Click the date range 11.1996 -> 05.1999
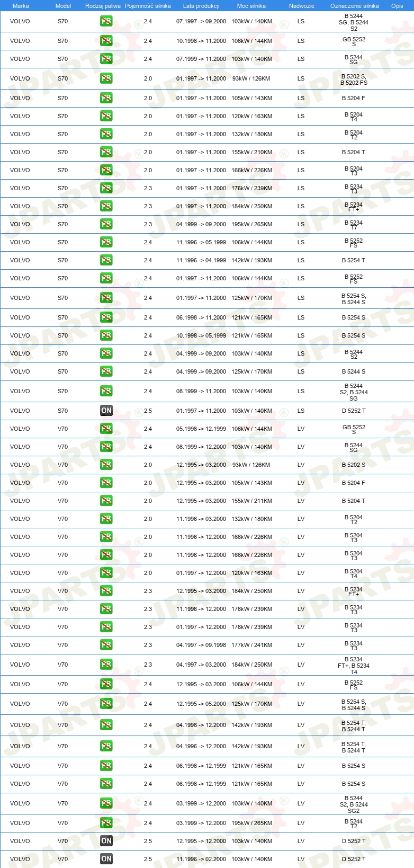The image size is (414, 868). (x=201, y=242)
